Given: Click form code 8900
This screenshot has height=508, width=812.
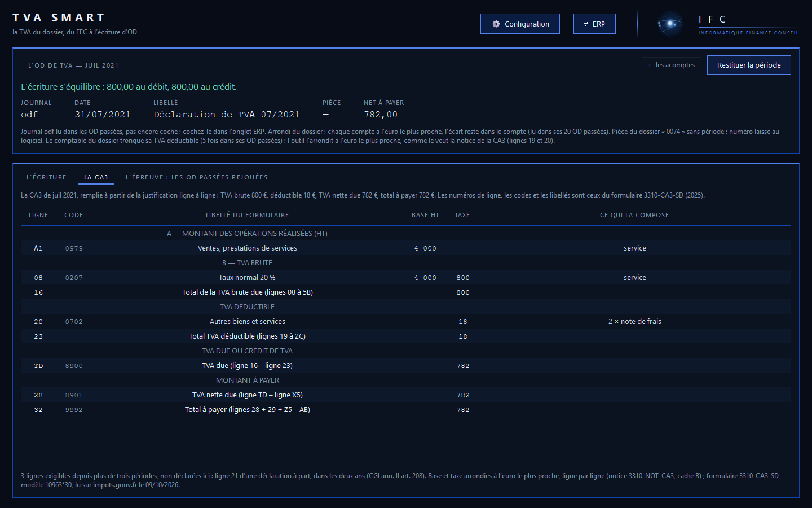Looking at the screenshot, I should tap(74, 366).
